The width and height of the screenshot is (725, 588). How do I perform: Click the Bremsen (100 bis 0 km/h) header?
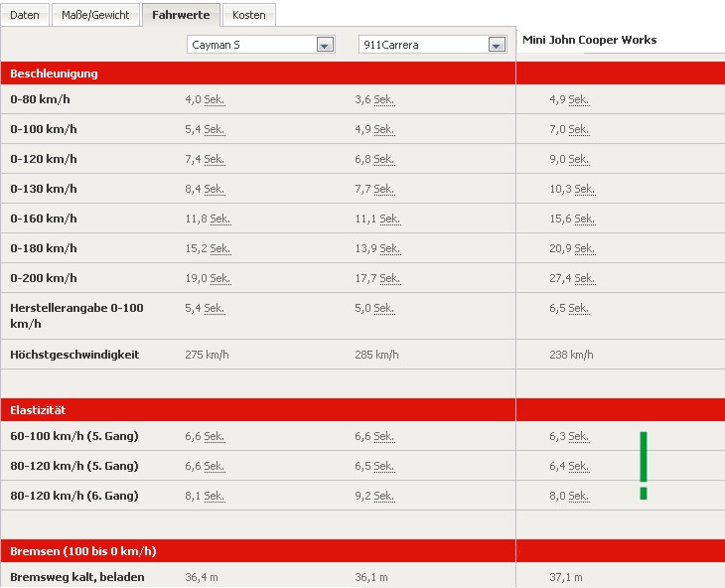pyautogui.click(x=82, y=551)
